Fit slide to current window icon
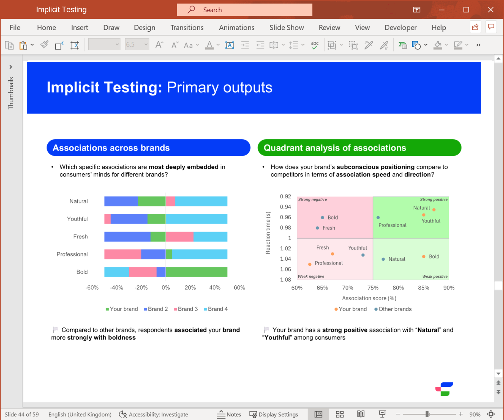Viewport: 504px width, 420px height. pyautogui.click(x=491, y=414)
